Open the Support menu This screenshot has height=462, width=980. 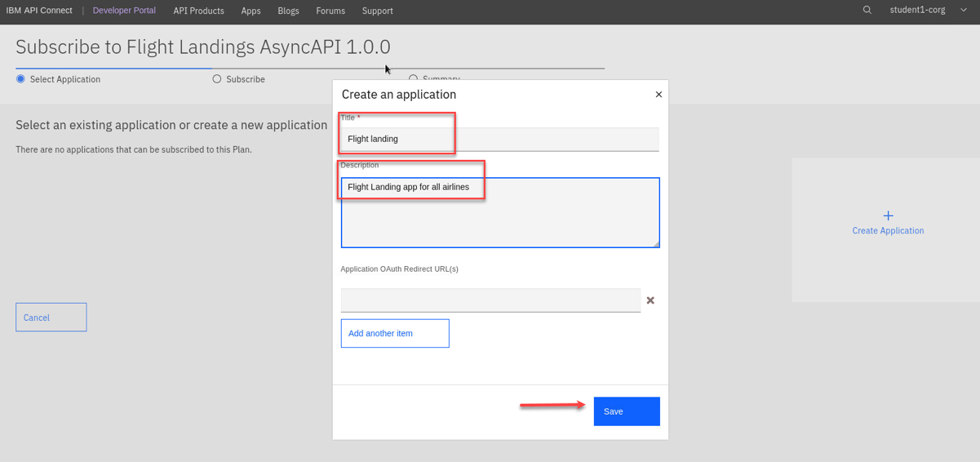click(377, 11)
